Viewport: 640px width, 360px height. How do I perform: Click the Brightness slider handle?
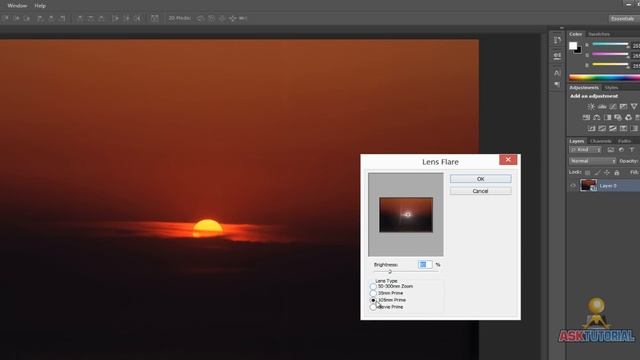point(390,271)
